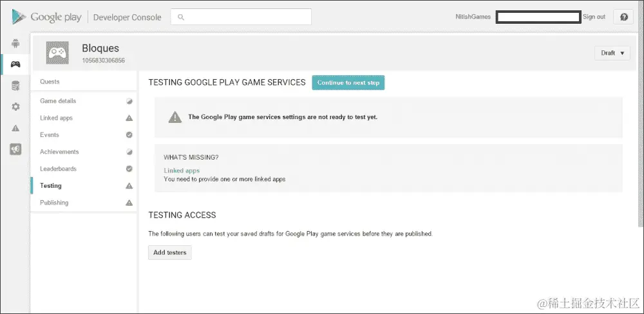This screenshot has height=314, width=644.
Task: Open the Settings gear icon in sidebar
Action: 15,107
